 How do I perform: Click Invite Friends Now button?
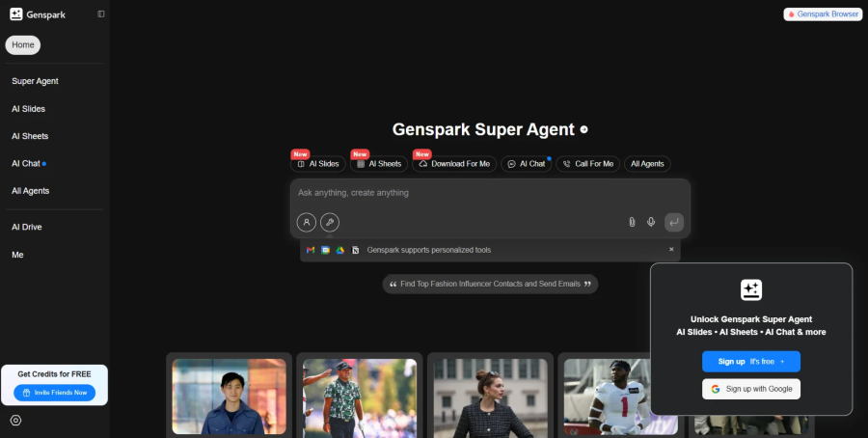pos(54,393)
